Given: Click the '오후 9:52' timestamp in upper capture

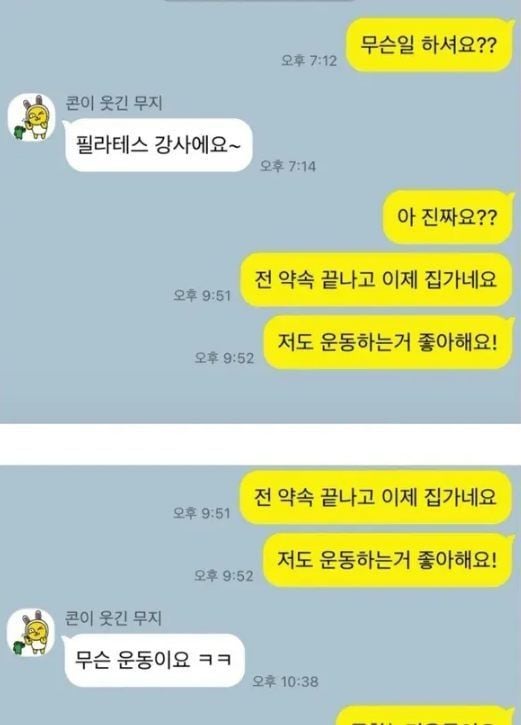Looking at the screenshot, I should (x=224, y=358).
